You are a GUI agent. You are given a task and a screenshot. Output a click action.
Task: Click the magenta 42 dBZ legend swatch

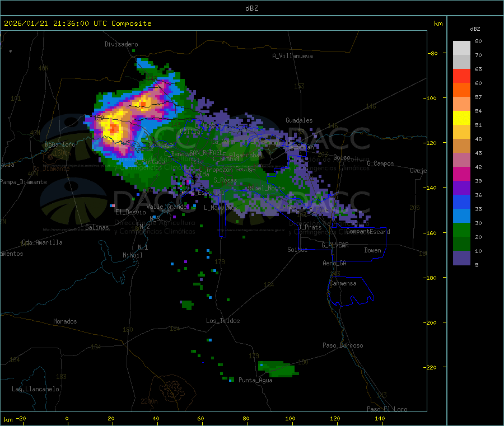click(461, 174)
